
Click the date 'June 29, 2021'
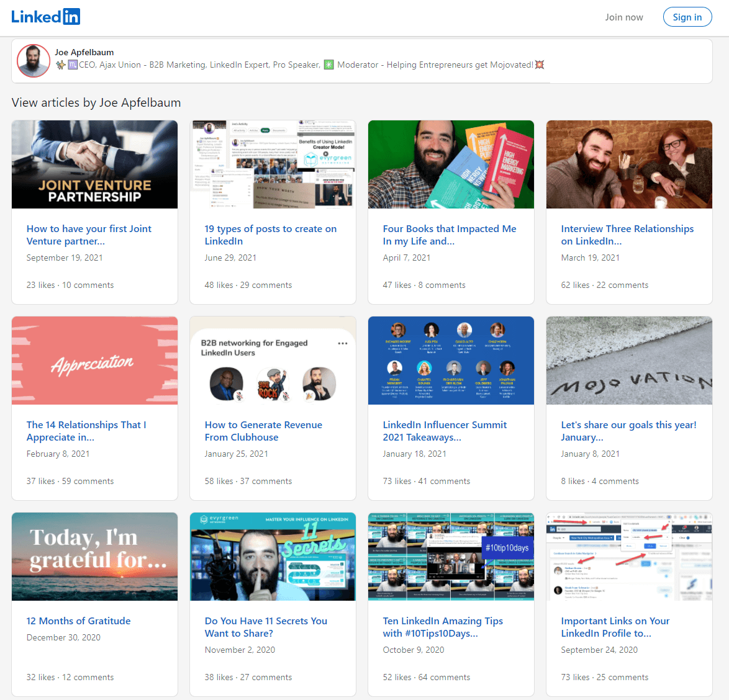click(230, 258)
